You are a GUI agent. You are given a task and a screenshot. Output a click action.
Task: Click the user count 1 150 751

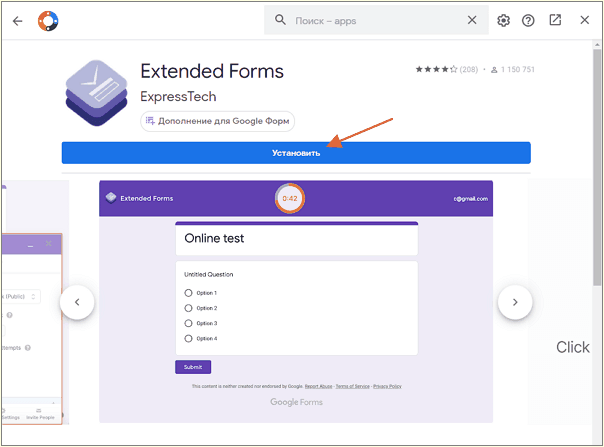point(513,69)
